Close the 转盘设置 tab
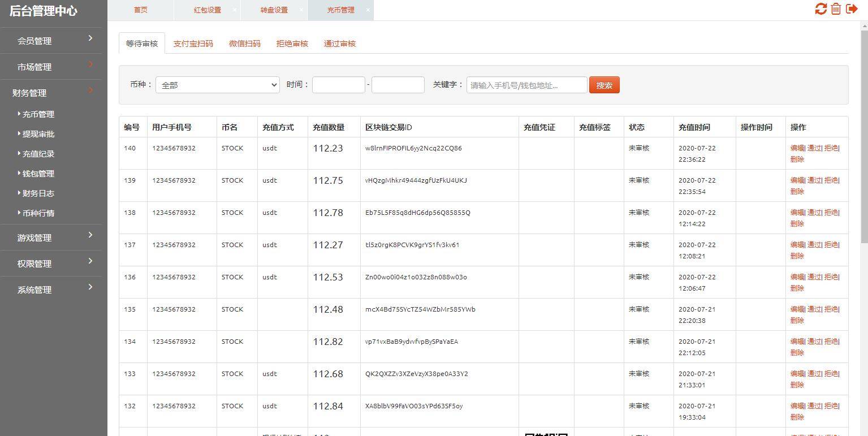This screenshot has width=868, height=436. point(301,10)
